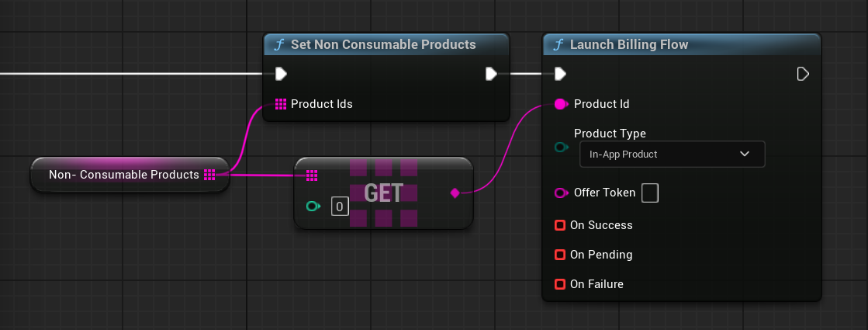Viewport: 868px width, 330px height.
Task: Select the Set Non Consumable Products node title
Action: [382, 44]
